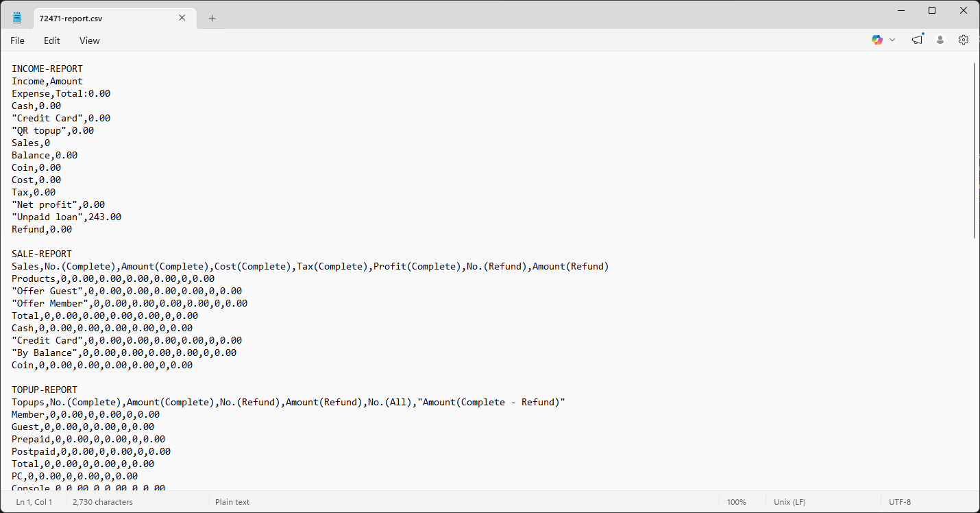
Task: Click the Unix (LF) line ending indicator
Action: [789, 502]
